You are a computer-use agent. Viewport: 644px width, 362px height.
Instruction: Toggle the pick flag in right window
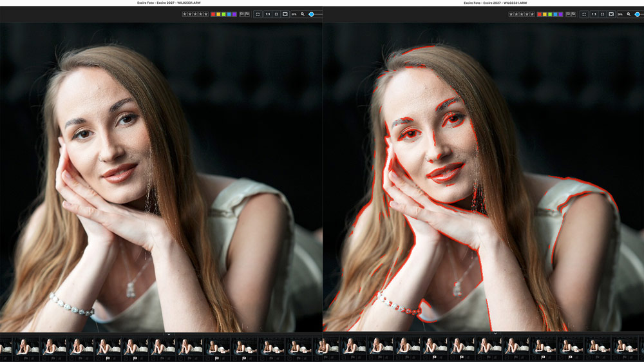point(568,14)
